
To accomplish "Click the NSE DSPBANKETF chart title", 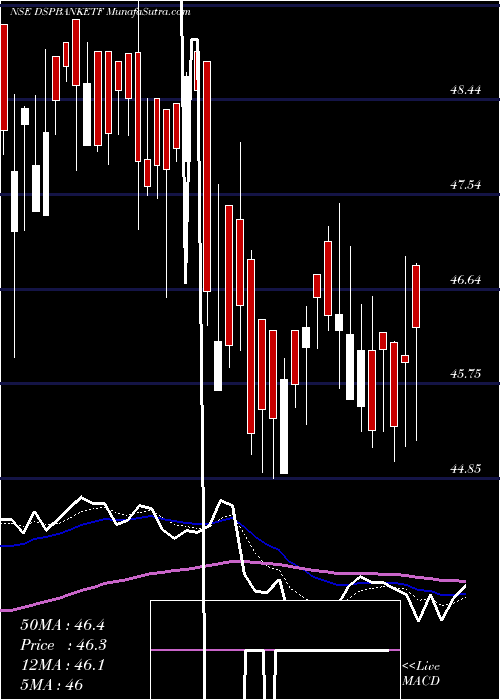I will pos(100,12).
